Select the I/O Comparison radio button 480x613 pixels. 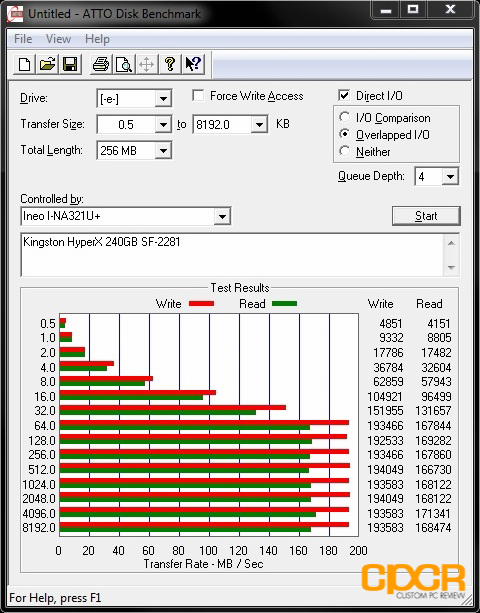point(344,117)
